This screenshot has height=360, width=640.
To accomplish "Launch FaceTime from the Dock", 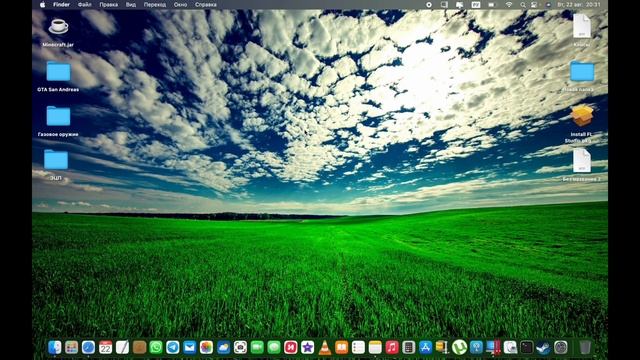I will point(257,347).
